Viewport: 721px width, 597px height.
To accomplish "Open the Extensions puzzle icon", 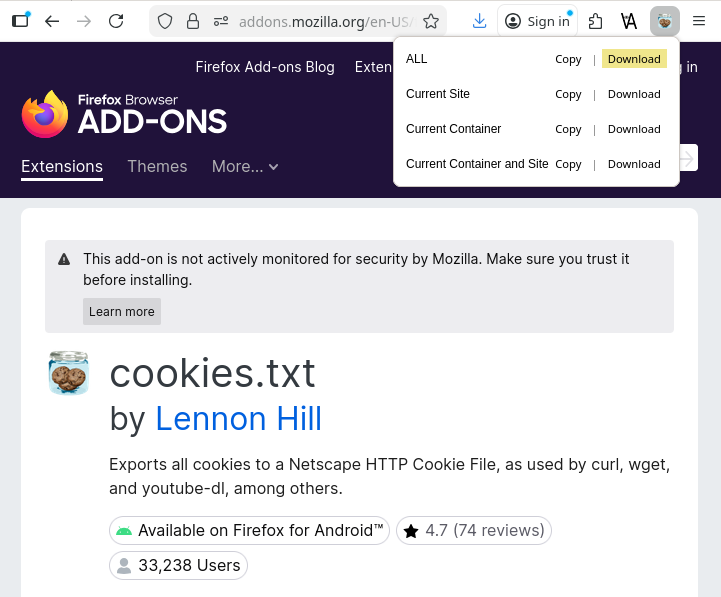I will coord(596,21).
